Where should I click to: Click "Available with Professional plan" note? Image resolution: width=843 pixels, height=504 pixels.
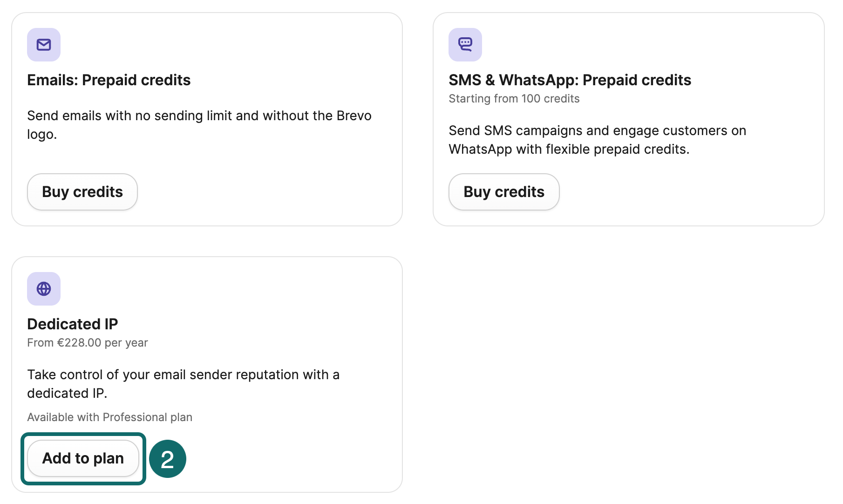click(109, 417)
